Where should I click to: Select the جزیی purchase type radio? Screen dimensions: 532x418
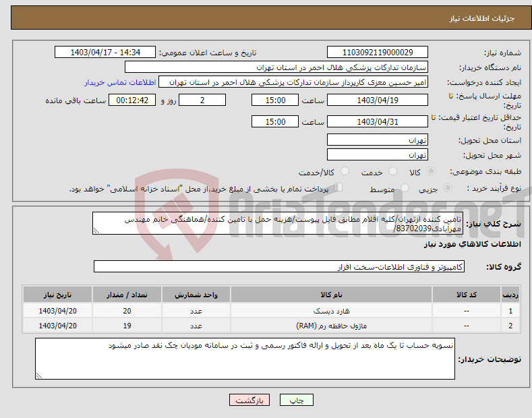(x=448, y=187)
